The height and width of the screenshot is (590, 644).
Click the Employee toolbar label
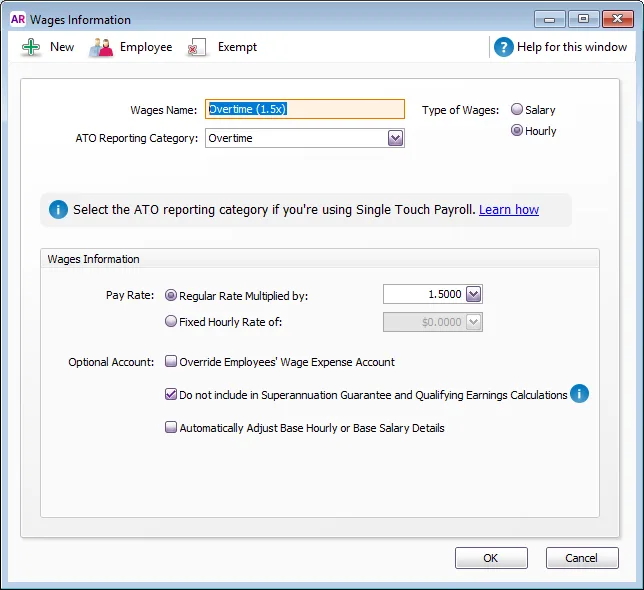tap(146, 47)
